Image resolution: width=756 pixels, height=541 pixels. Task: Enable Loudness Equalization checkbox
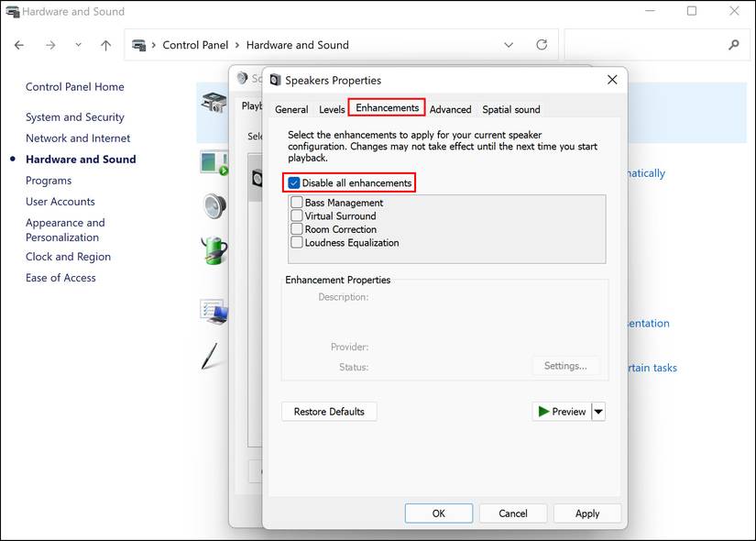297,242
